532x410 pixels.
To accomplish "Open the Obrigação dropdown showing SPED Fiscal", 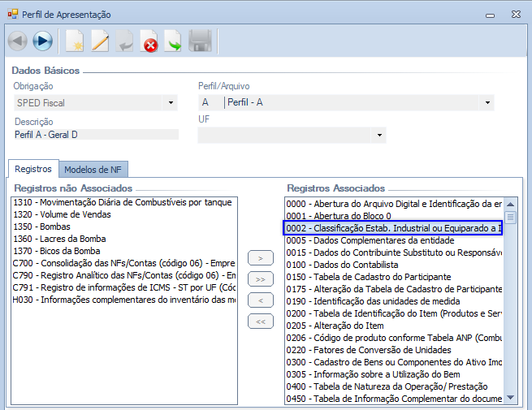I will pos(171,103).
